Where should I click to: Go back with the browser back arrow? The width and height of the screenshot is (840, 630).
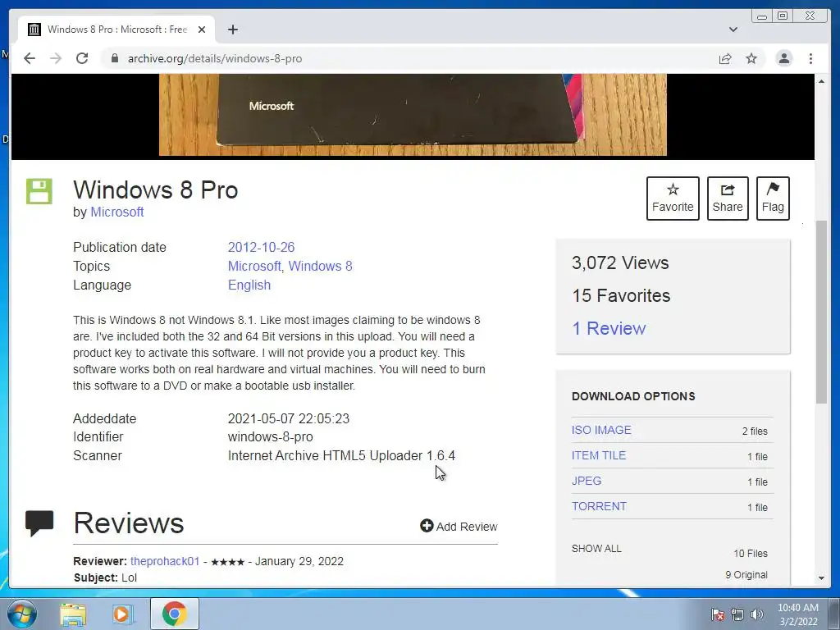30,58
